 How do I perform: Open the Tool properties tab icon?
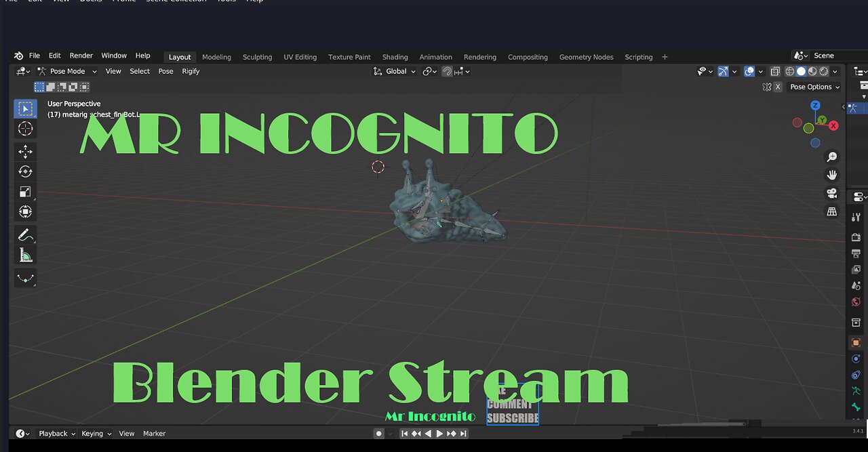[x=856, y=218]
